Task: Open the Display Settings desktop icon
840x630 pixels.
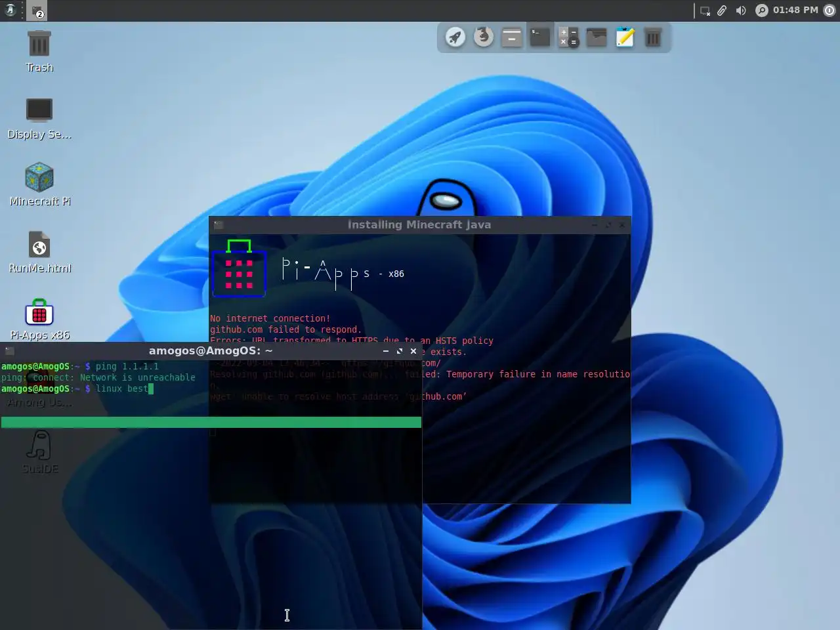Action: coord(39,119)
